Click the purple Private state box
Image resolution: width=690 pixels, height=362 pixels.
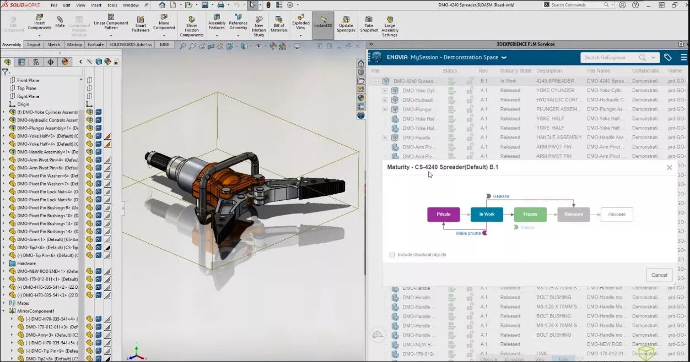click(443, 214)
